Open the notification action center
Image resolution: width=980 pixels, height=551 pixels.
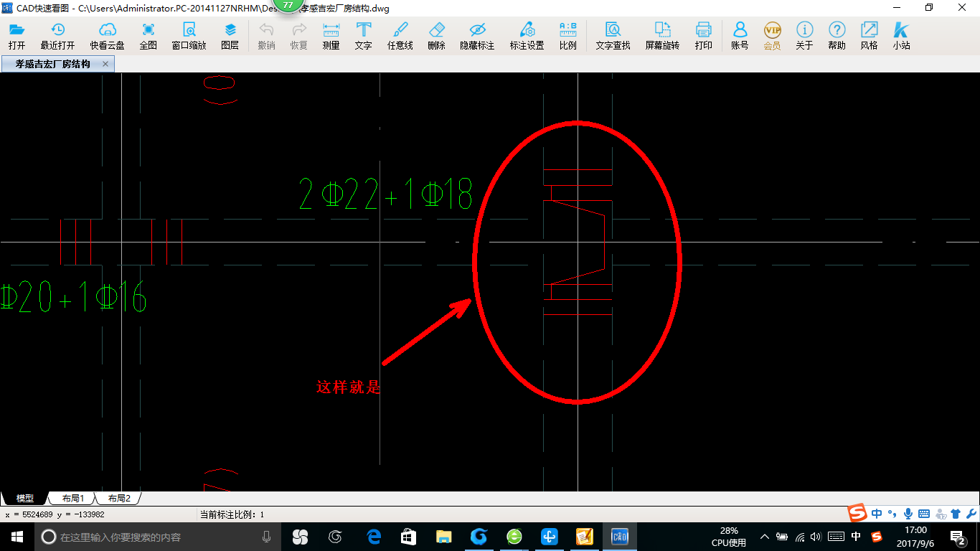pyautogui.click(x=958, y=537)
